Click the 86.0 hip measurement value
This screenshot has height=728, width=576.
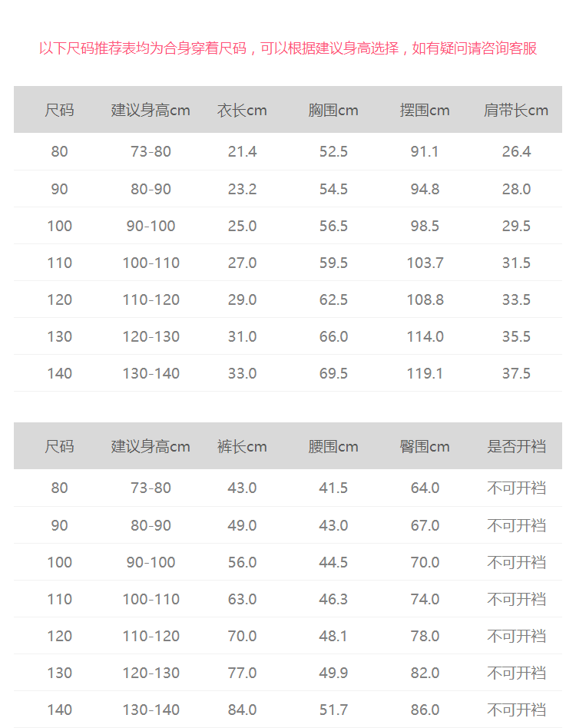(x=425, y=710)
